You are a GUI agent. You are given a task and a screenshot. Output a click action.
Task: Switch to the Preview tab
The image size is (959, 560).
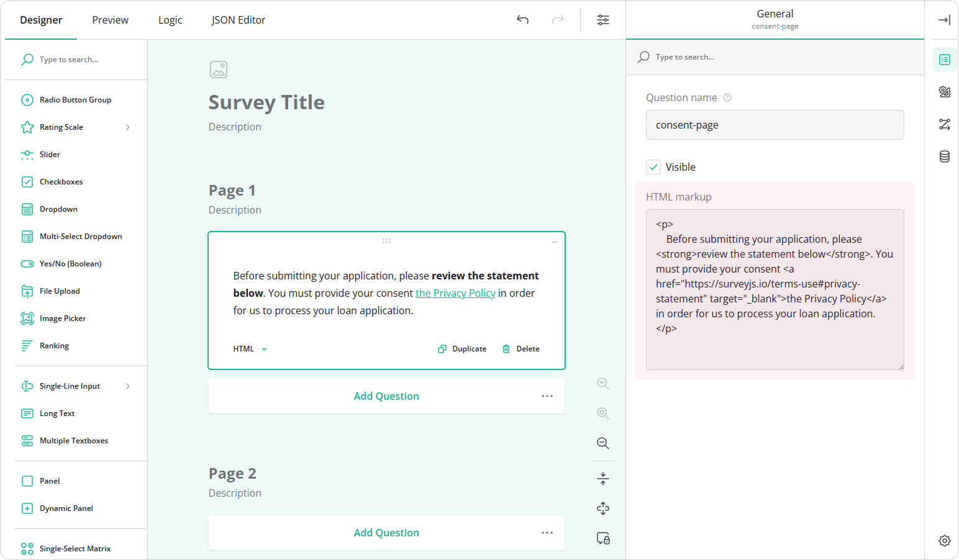(x=110, y=19)
